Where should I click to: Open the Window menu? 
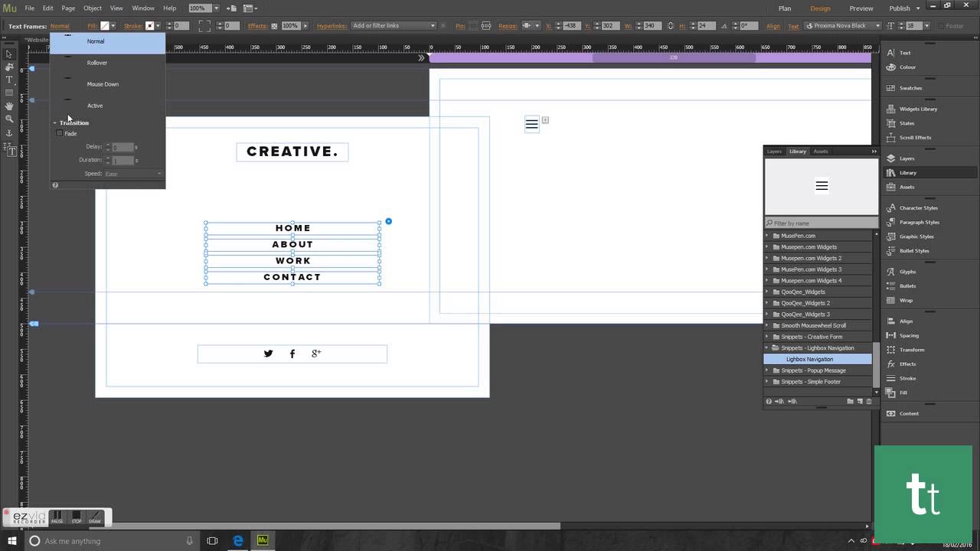point(143,8)
